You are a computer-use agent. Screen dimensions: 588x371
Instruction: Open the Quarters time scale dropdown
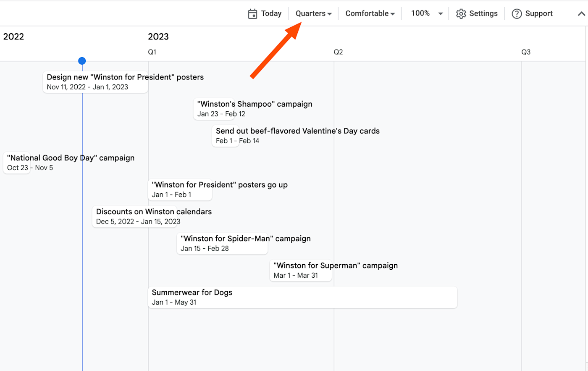pos(313,13)
